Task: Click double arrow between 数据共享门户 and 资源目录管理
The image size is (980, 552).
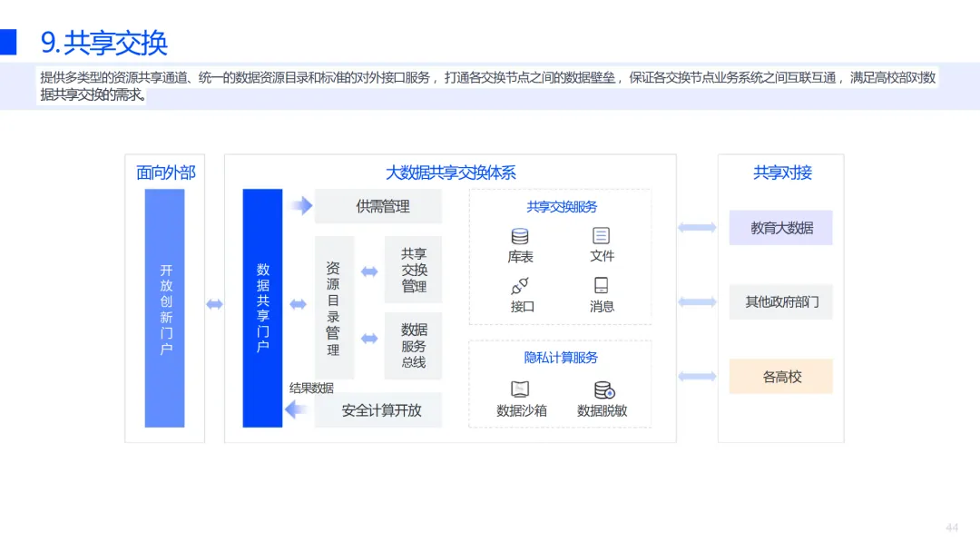Action: [299, 304]
